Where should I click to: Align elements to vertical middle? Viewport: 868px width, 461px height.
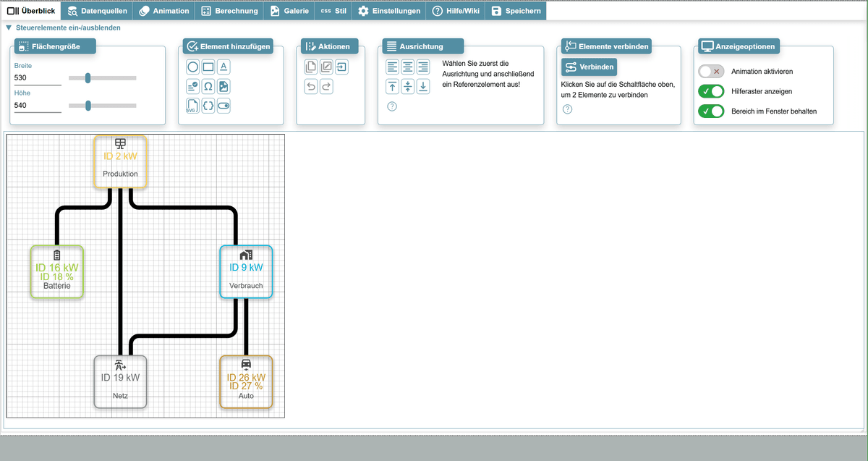pos(408,86)
